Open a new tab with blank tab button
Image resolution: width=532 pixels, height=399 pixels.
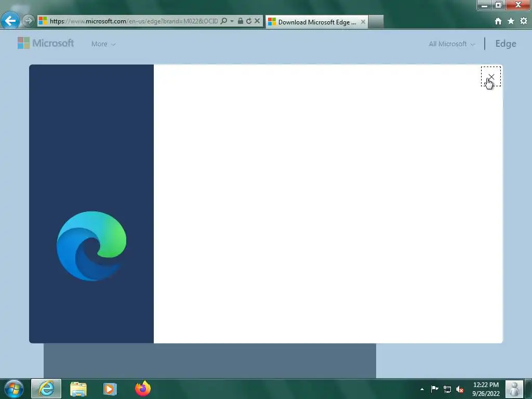[x=376, y=22]
